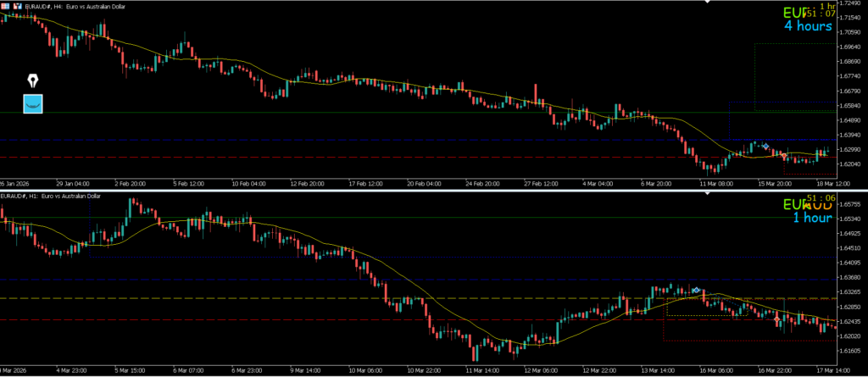The image size is (868, 377).
Task: Click the blue smiley square icon
Action: click(32, 104)
